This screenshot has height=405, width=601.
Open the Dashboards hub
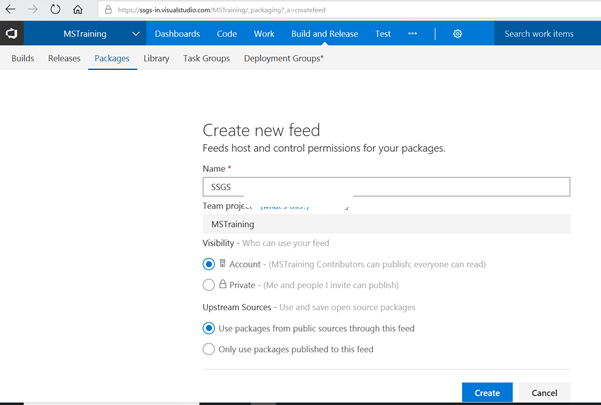coord(177,34)
